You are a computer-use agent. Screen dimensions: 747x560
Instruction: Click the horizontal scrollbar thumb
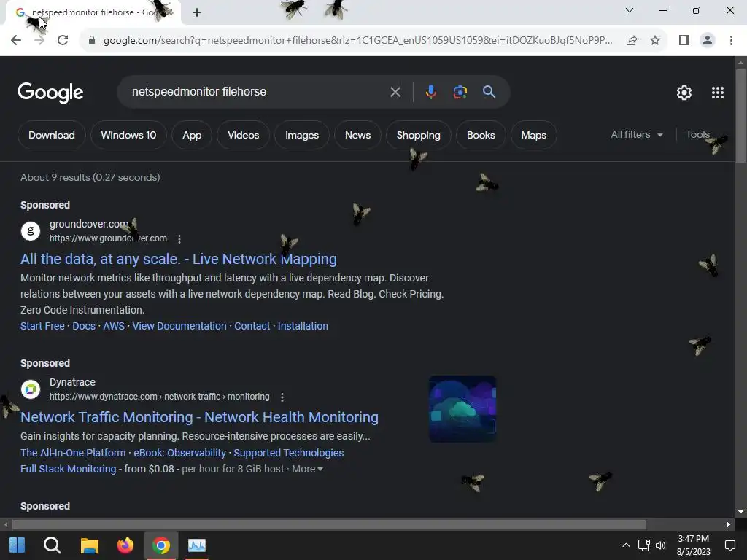pos(329,525)
